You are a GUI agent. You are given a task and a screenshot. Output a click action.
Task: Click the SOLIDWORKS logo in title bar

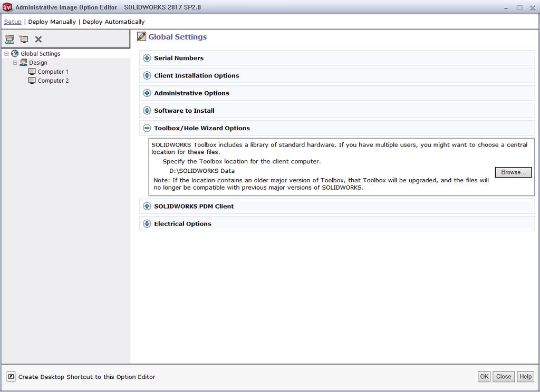pyautogui.click(x=7, y=7)
